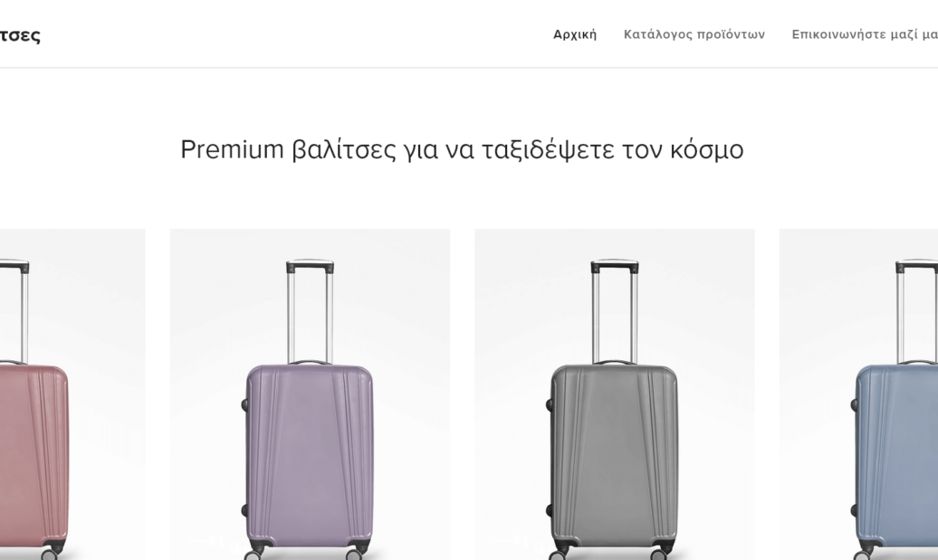The image size is (938, 560).
Task: Click the purple suitcase's top carry handle
Action: [x=310, y=362]
